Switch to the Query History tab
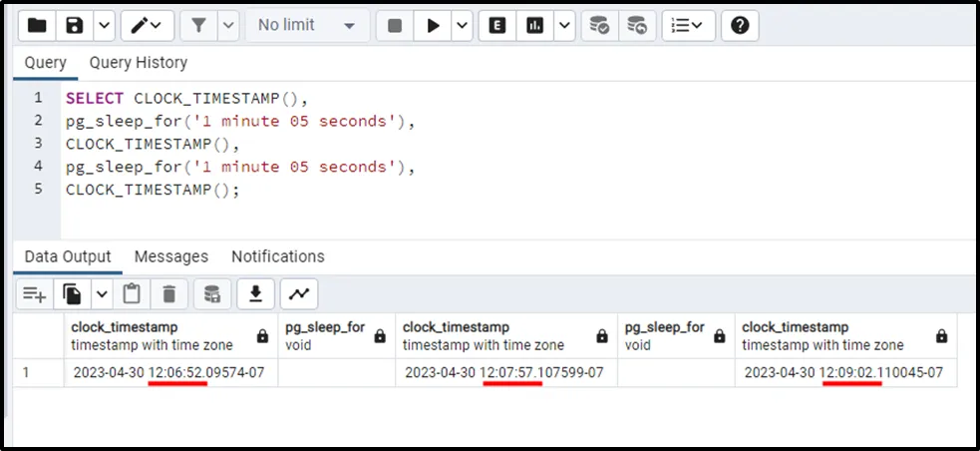Image resolution: width=980 pixels, height=451 pixels. point(138,62)
